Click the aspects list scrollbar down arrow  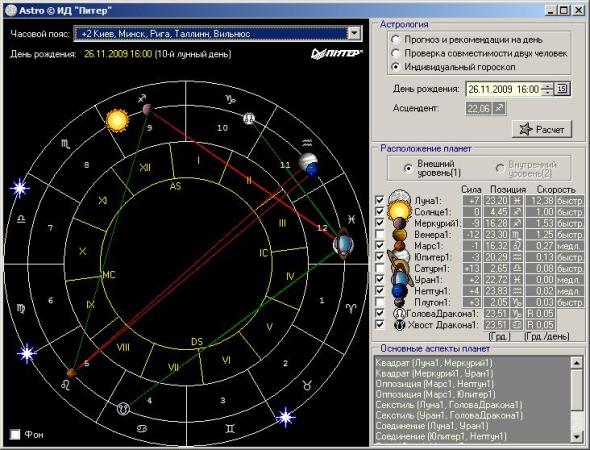[576, 436]
